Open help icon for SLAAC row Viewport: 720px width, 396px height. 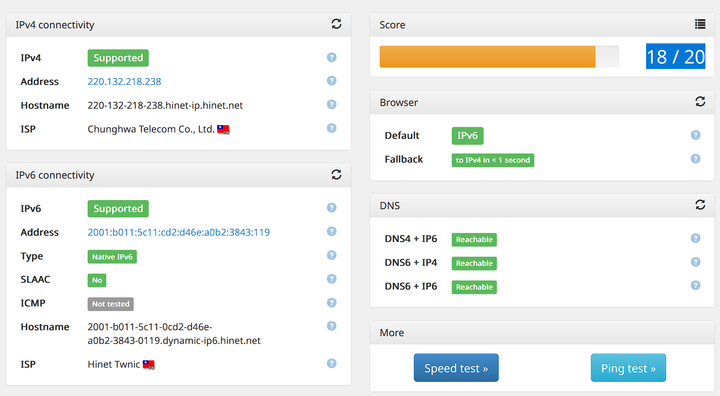[x=332, y=279]
